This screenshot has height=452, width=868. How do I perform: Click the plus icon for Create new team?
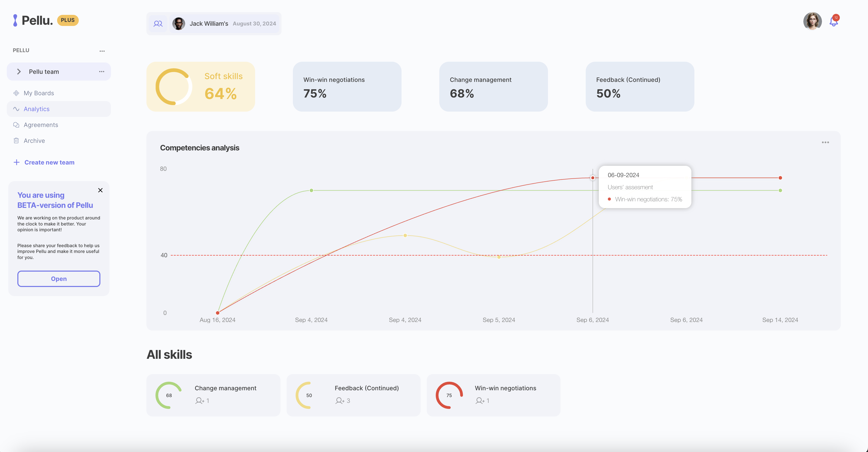(17, 162)
